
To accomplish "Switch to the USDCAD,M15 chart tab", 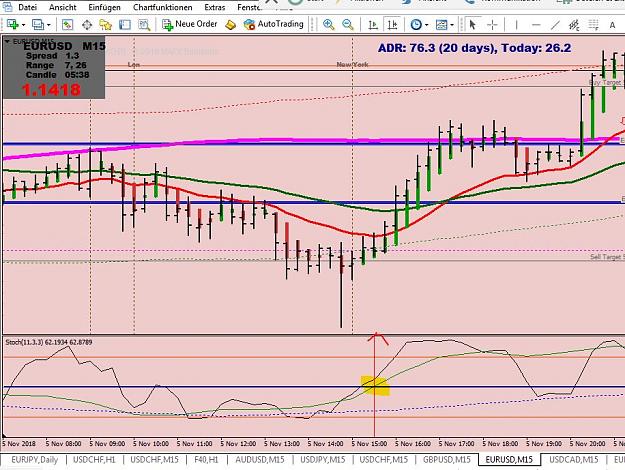I will tap(574, 460).
